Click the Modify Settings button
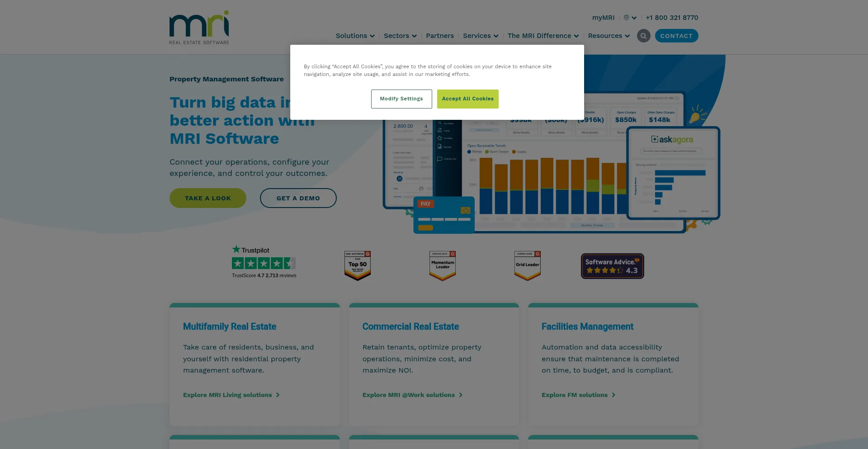The width and height of the screenshot is (868, 449). pyautogui.click(x=401, y=99)
